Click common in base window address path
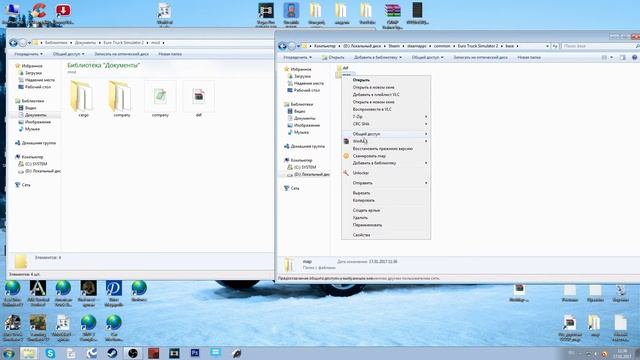Image resolution: width=640 pixels, height=360 pixels. (x=442, y=46)
